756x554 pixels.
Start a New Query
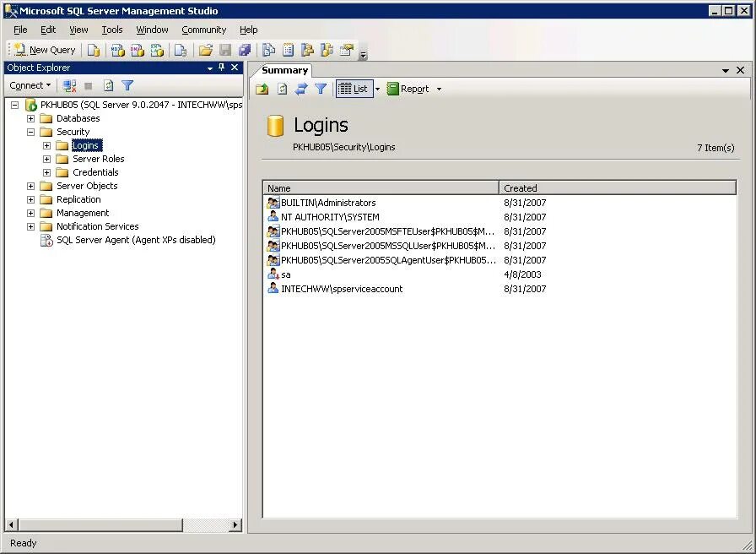pyautogui.click(x=45, y=50)
